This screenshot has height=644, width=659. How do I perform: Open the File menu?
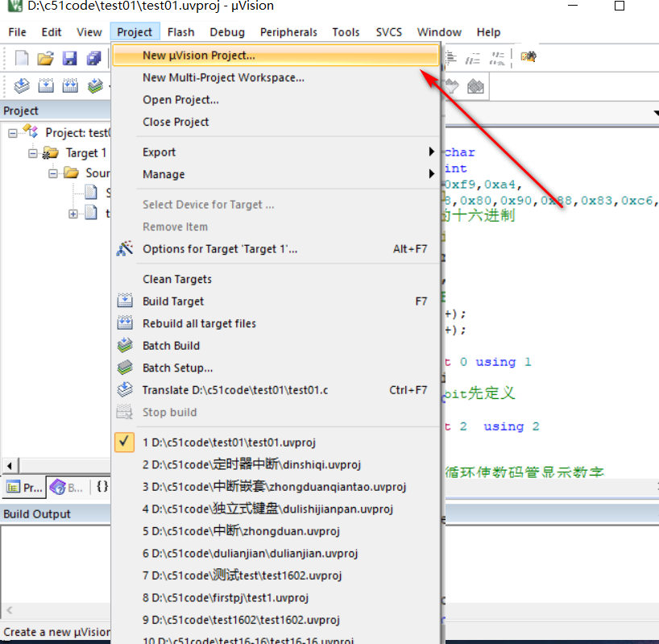(17, 32)
